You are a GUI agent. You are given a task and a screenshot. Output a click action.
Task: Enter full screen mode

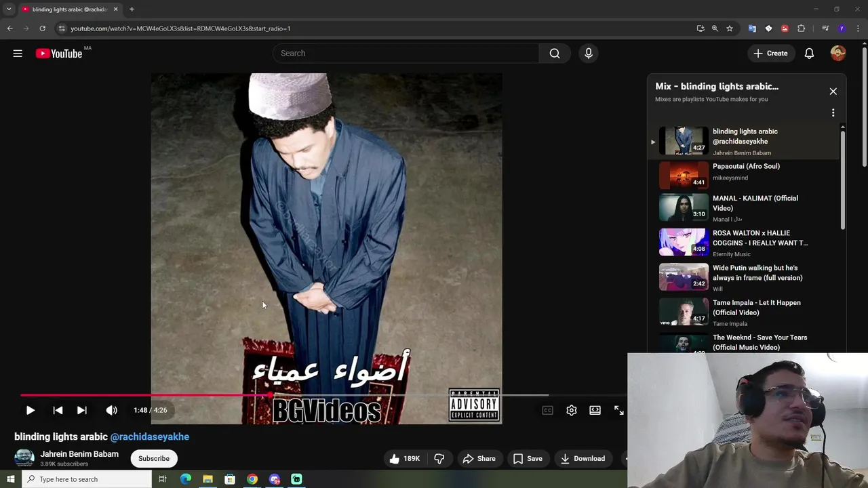point(619,410)
